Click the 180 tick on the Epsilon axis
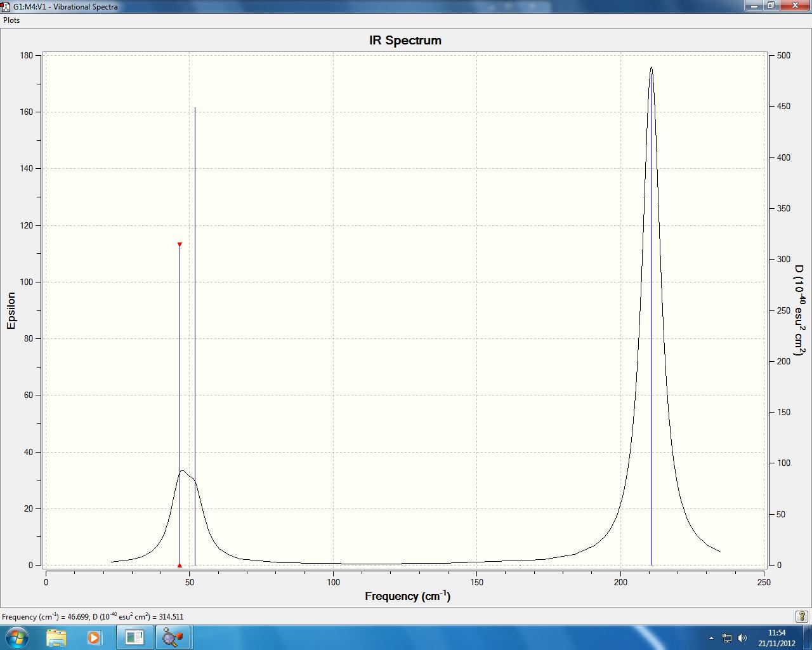The width and height of the screenshot is (812, 650). [27, 55]
